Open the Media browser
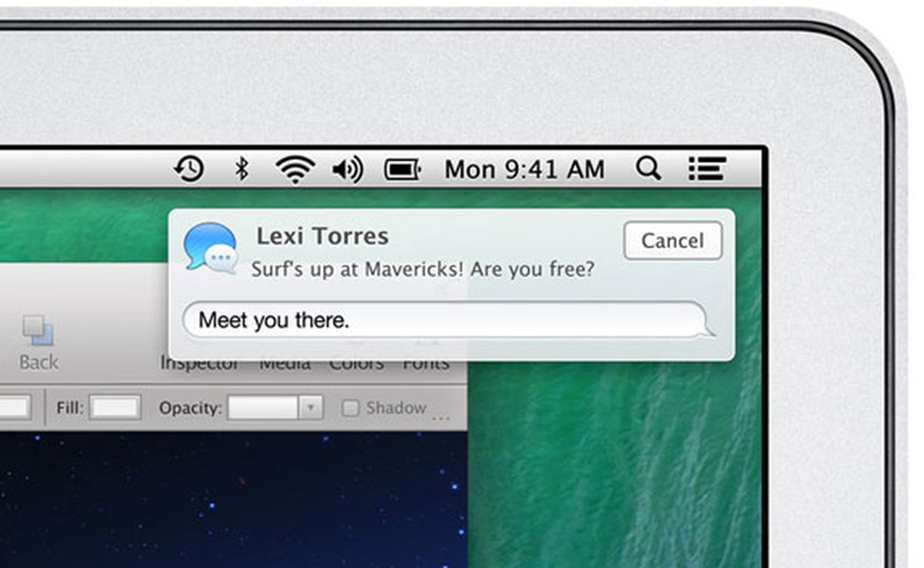Image resolution: width=924 pixels, height=568 pixels. (286, 363)
